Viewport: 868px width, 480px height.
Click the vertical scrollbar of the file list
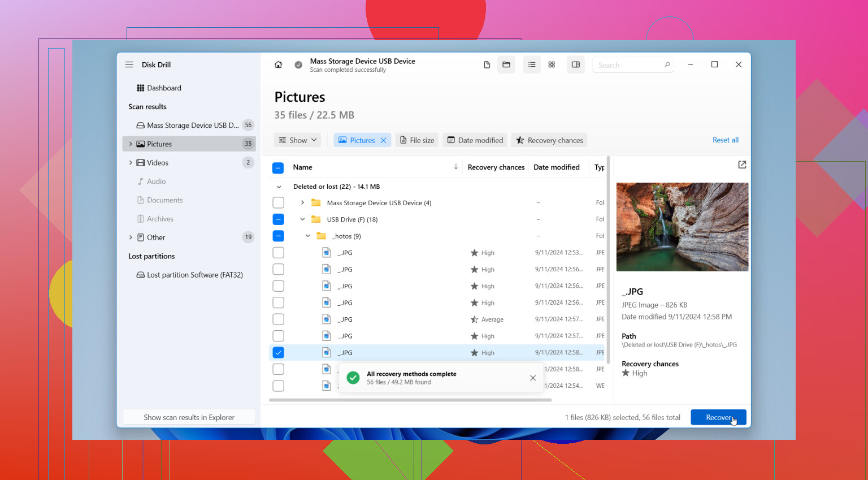pos(608,260)
